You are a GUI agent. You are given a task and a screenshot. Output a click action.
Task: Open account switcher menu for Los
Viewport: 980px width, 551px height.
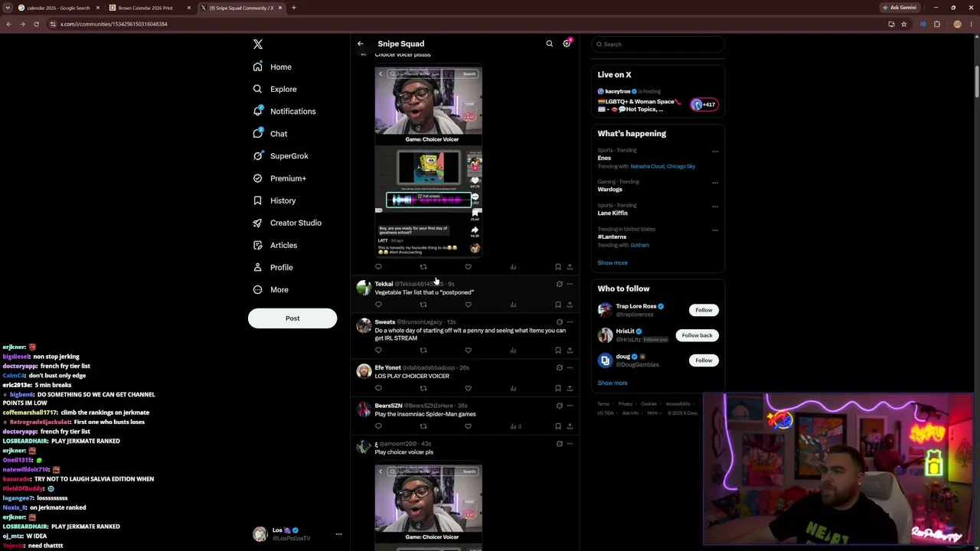pos(338,534)
